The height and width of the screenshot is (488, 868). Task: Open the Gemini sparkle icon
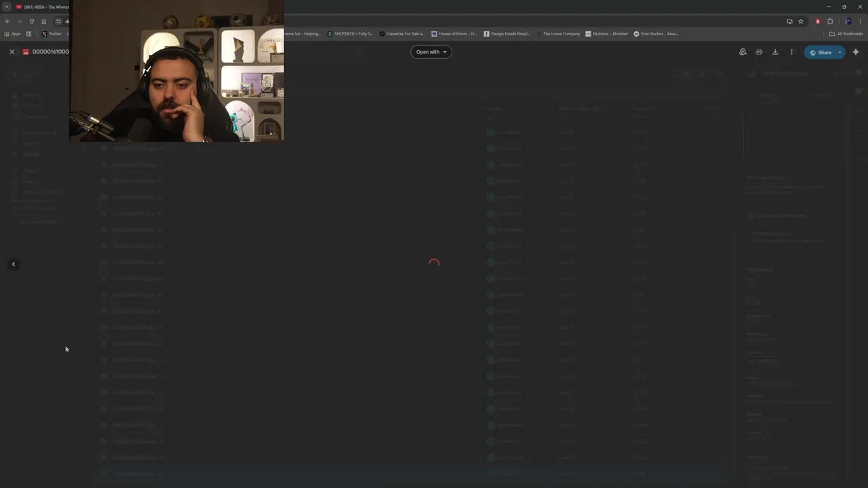[856, 52]
